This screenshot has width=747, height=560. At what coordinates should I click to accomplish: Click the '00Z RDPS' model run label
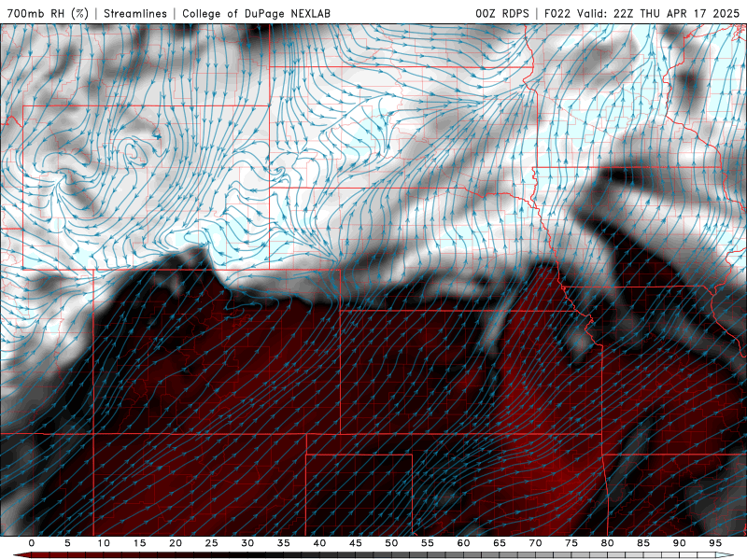[502, 13]
